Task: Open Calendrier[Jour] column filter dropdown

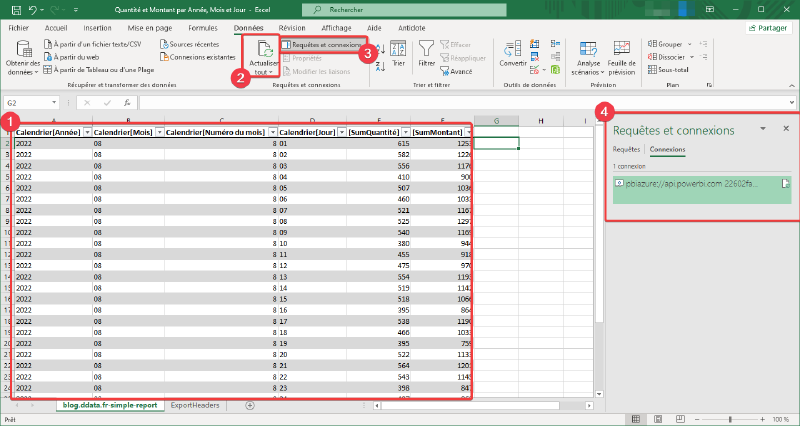Action: pos(342,133)
